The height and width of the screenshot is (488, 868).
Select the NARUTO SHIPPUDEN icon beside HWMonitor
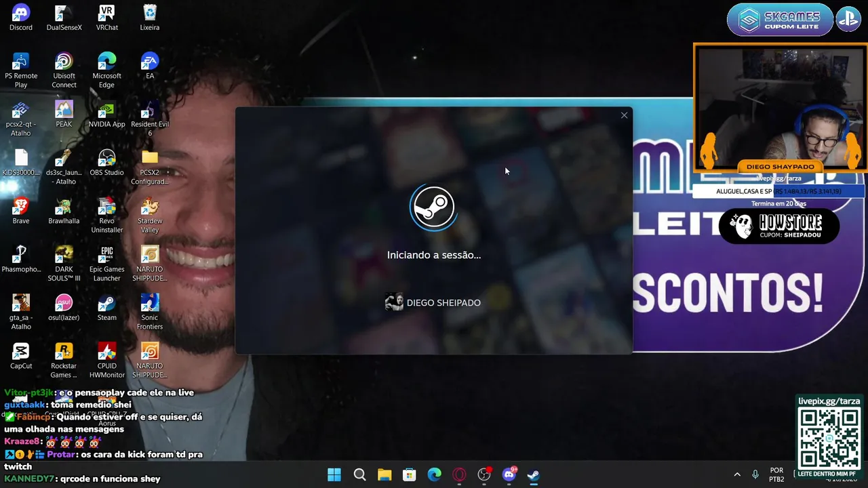[x=150, y=360]
